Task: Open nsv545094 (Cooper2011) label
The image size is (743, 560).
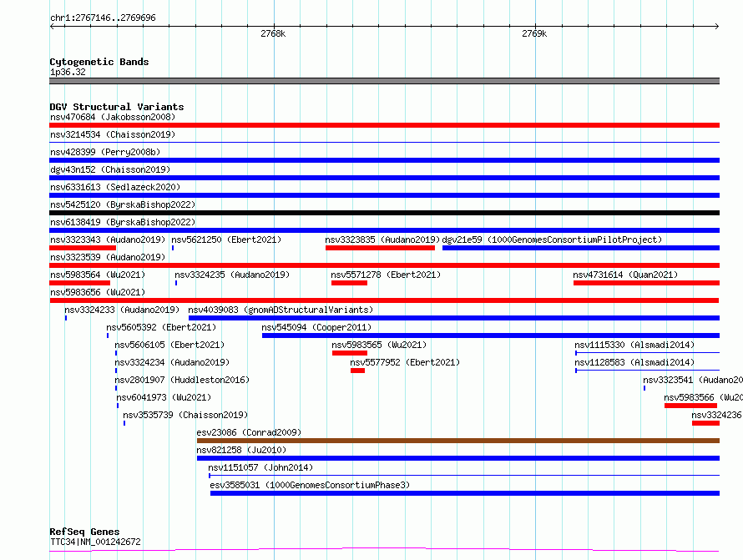Action: coord(316,327)
